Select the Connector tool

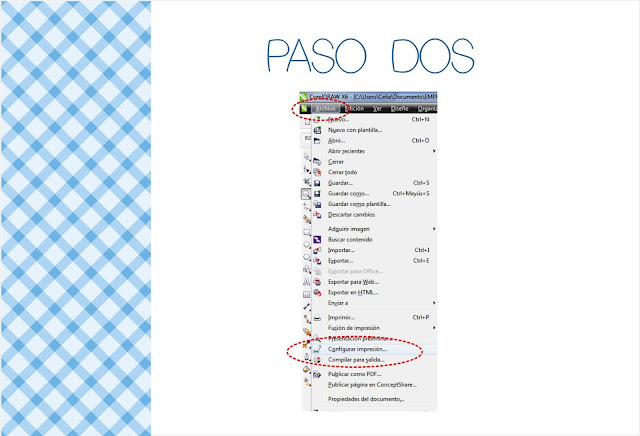coord(306,319)
